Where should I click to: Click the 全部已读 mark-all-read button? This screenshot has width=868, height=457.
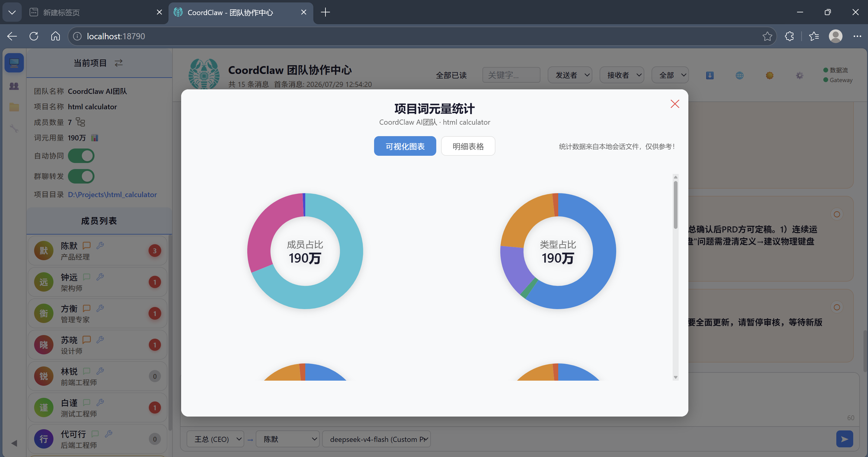point(451,75)
